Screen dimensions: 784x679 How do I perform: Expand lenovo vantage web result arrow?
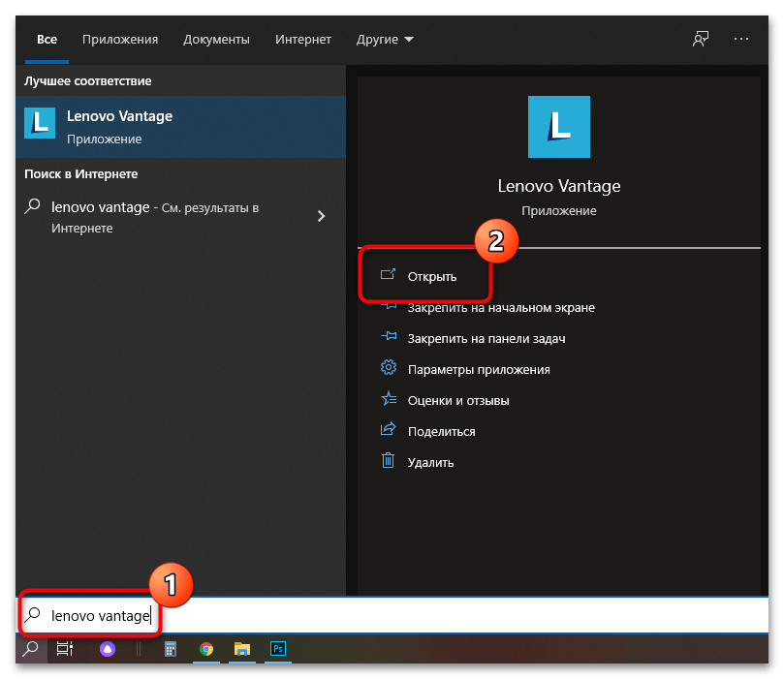pyautogui.click(x=322, y=217)
